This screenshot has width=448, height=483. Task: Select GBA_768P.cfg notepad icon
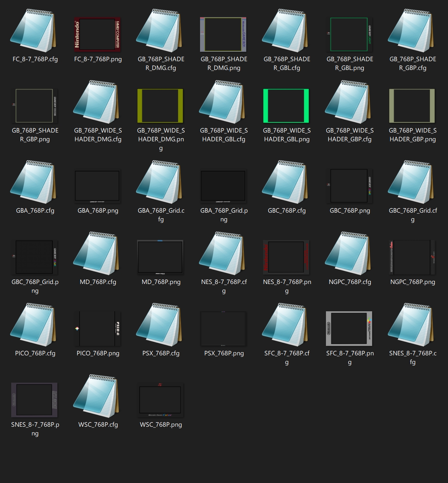point(33,182)
